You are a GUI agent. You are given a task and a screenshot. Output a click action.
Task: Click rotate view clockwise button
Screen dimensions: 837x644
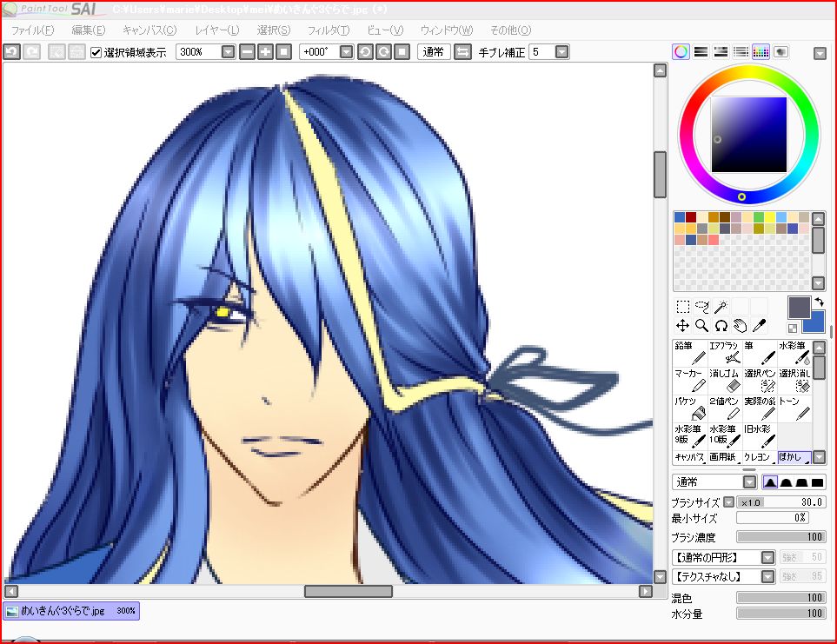pos(383,52)
